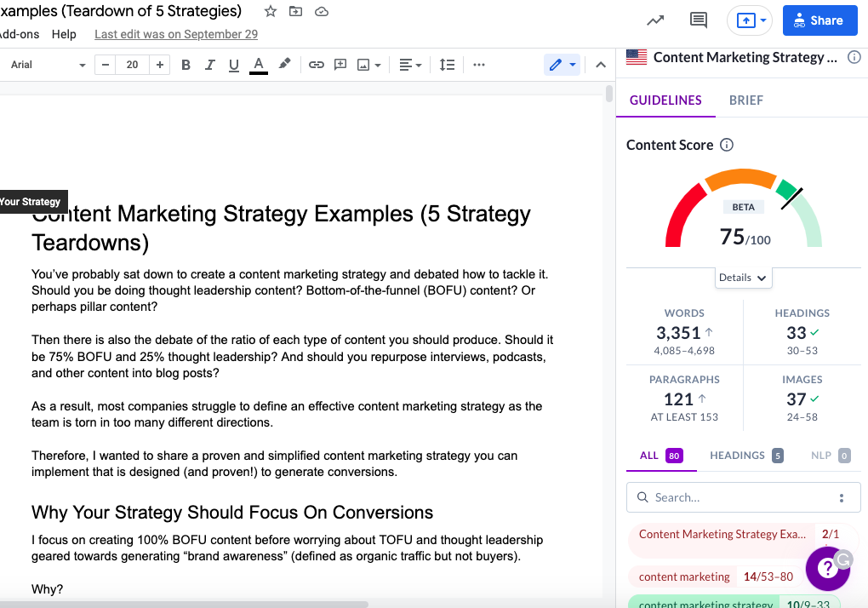Select the NLP terms tab
The image size is (868, 608).
click(831, 456)
